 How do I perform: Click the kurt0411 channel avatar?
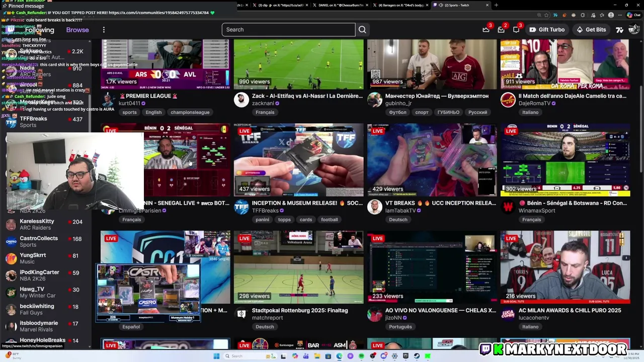pyautogui.click(x=108, y=100)
